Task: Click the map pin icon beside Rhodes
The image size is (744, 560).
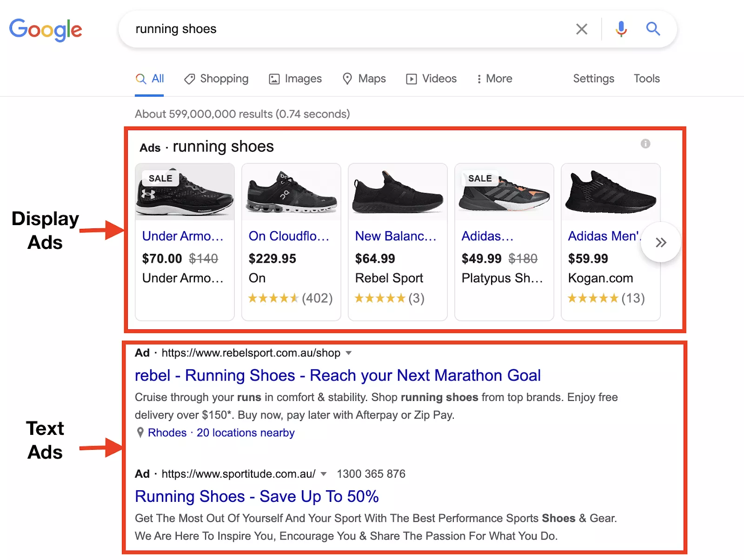Action: [140, 433]
